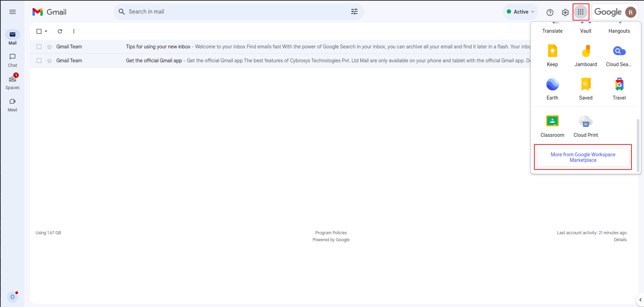Select the 'Get the official Gmail app' email checkbox
This screenshot has width=644, height=307.
click(x=39, y=61)
